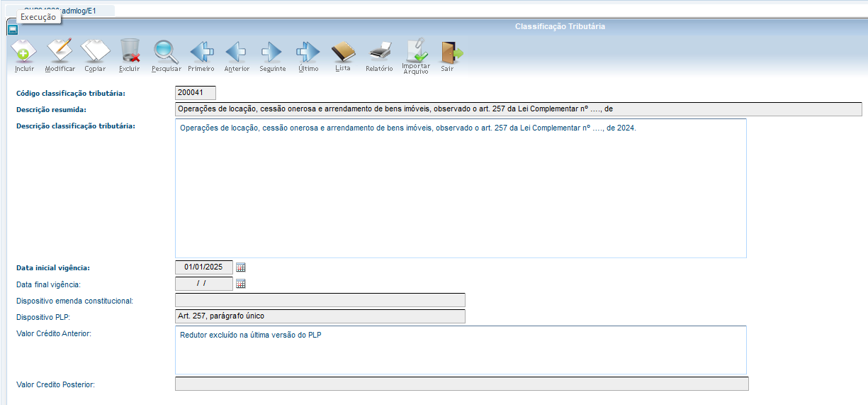Image resolution: width=868 pixels, height=405 pixels.
Task: Click the Dispositivo emenda constitucional field
Action: click(x=320, y=300)
